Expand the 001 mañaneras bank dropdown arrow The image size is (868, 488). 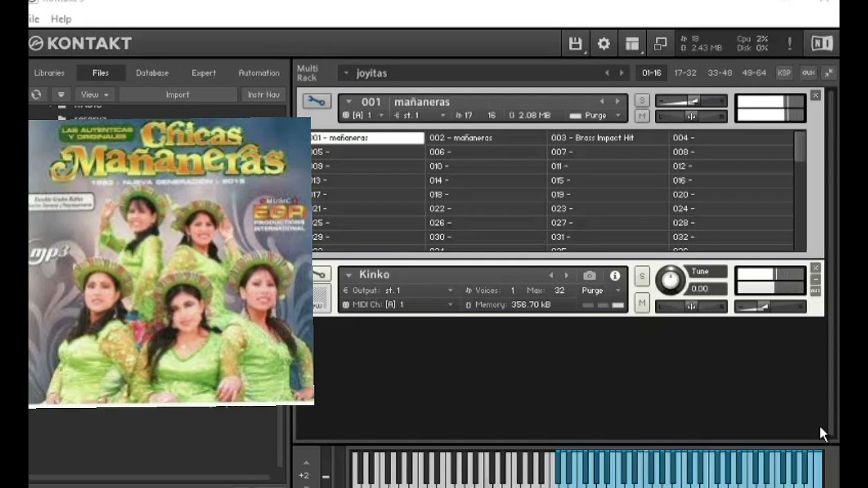(x=349, y=102)
